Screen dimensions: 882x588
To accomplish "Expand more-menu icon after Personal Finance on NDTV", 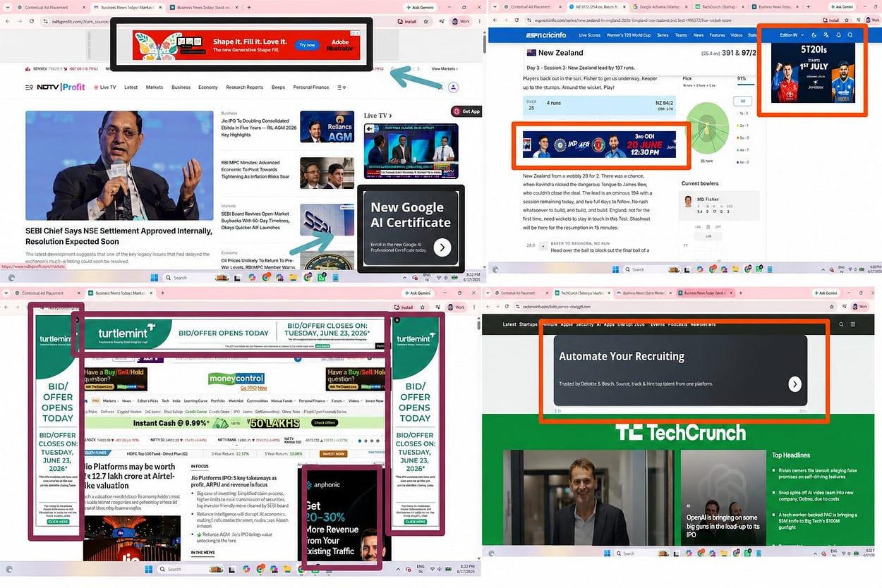I will point(342,87).
